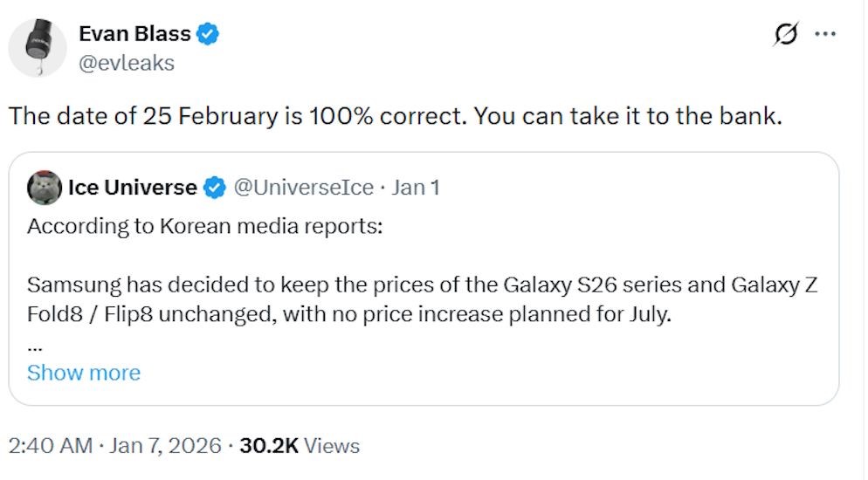868x480 pixels.
Task: Click Ice Universe's blue verified badge
Action: (213, 188)
